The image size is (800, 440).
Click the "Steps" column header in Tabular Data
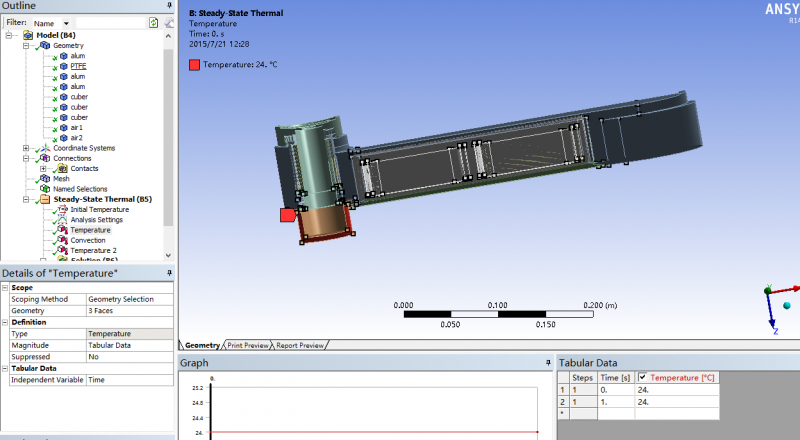(x=583, y=378)
